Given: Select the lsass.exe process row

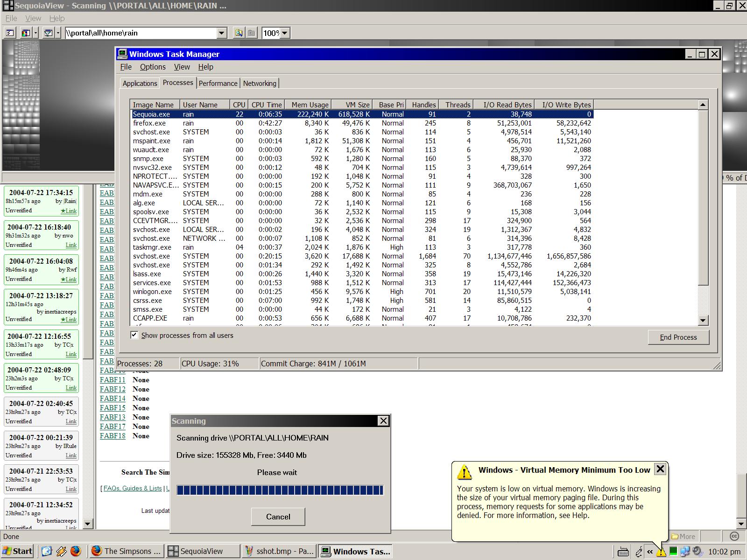Looking at the screenshot, I should (x=362, y=274).
